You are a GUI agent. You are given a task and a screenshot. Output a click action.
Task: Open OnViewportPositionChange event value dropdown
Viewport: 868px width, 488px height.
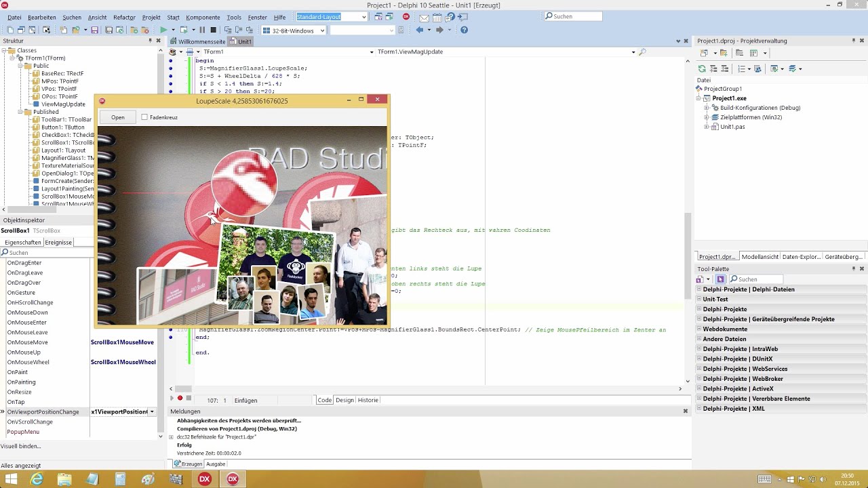click(152, 412)
